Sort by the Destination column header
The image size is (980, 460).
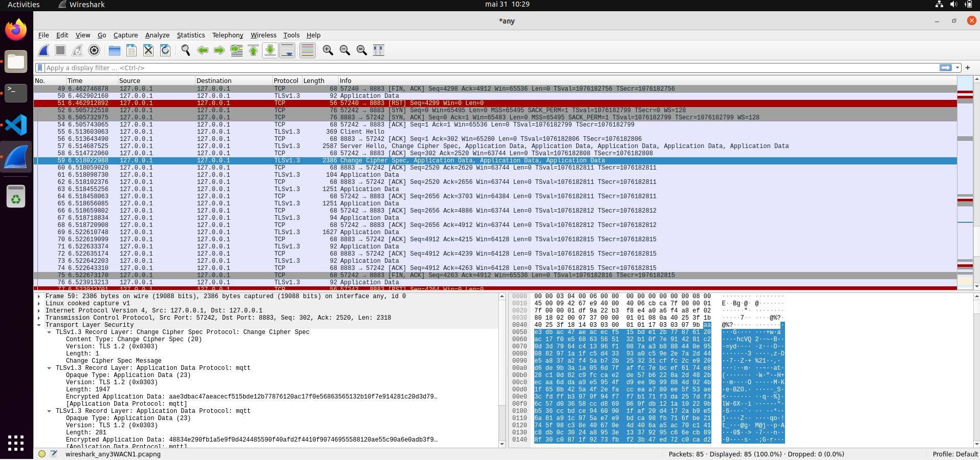coord(233,80)
